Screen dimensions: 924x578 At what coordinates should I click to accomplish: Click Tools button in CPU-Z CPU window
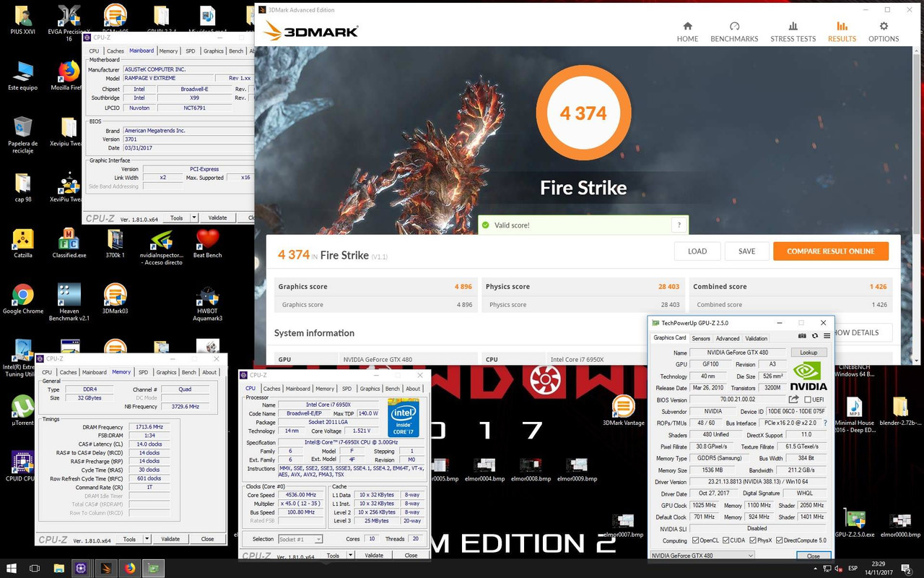(x=333, y=556)
